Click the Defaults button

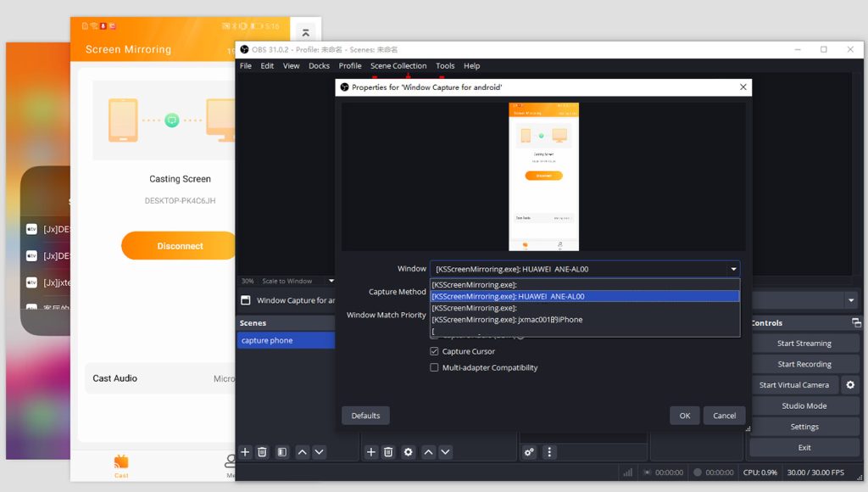coord(365,416)
